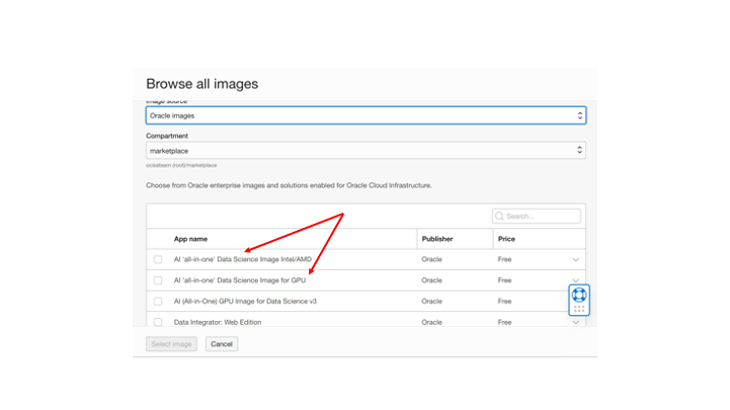730x410 pixels.
Task: Select 'AI all-in-one Data Science Image Intel/AMD' text
Action: point(243,259)
